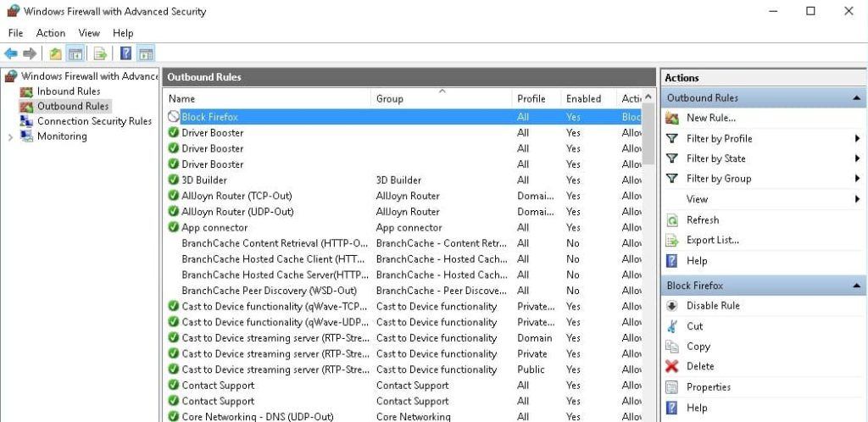Click the Copy pages icon
Image resolution: width=868 pixels, height=422 pixels.
pyautogui.click(x=672, y=347)
